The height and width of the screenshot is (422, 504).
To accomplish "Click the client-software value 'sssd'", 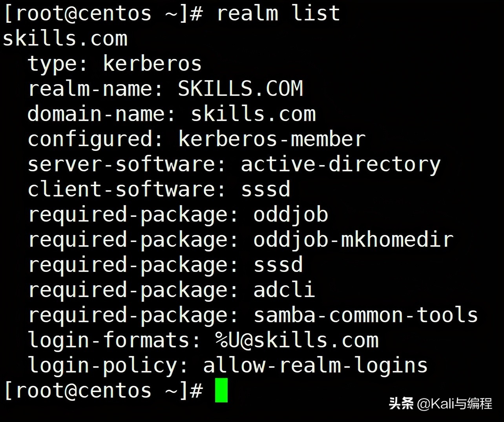I will pyautogui.click(x=266, y=189).
